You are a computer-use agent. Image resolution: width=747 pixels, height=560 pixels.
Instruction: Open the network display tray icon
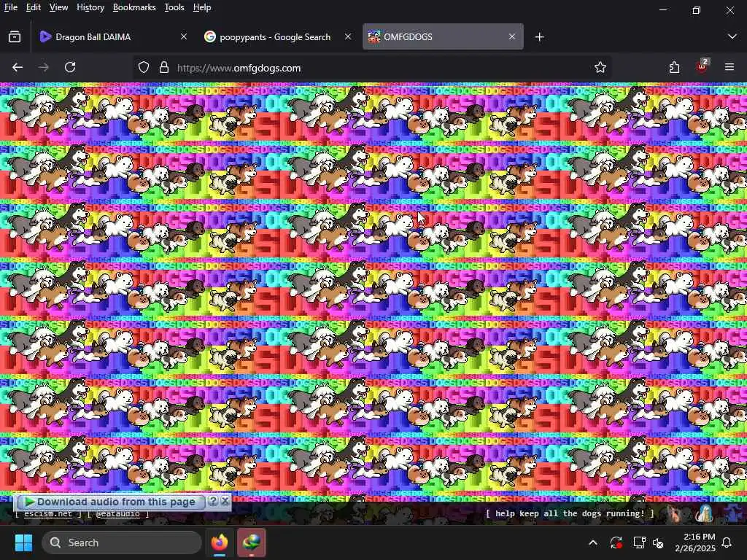(x=639, y=542)
